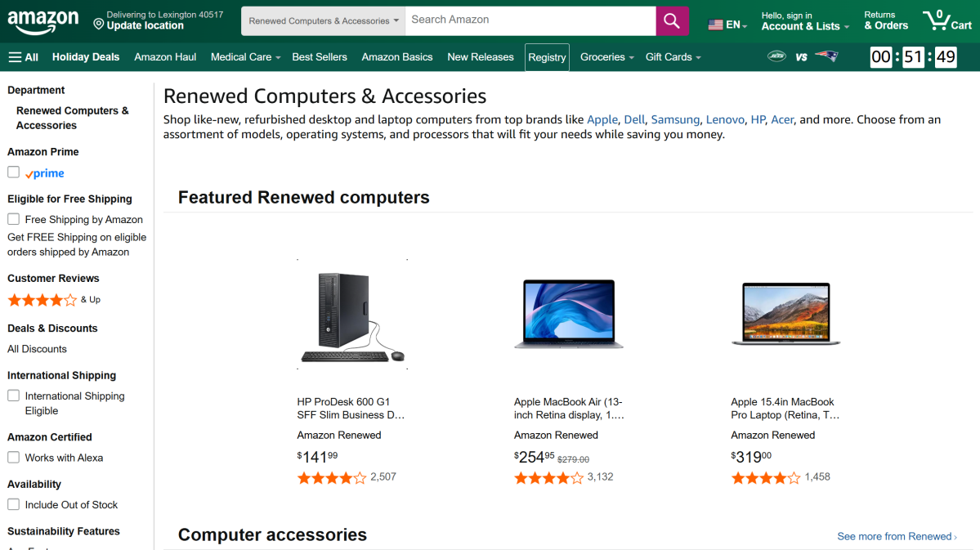980x550 pixels.
Task: Click the Jets team logo
Action: pyautogui.click(x=776, y=56)
